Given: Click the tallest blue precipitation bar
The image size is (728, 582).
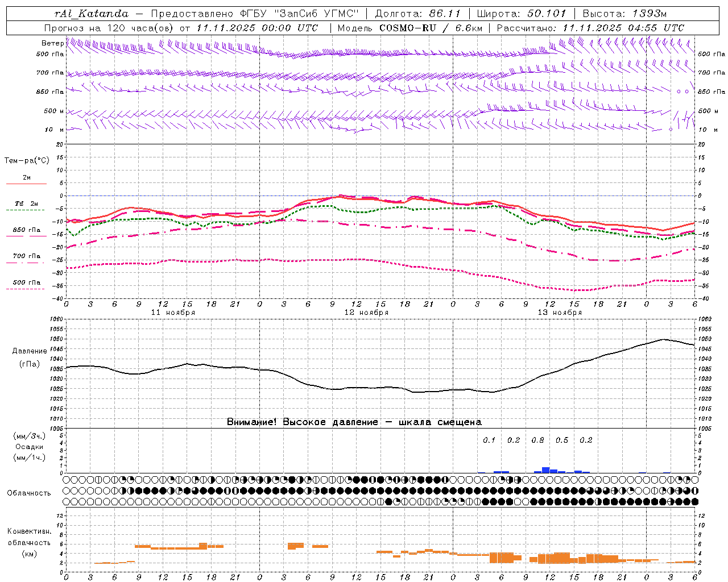Looking at the screenshot, I should (545, 470).
